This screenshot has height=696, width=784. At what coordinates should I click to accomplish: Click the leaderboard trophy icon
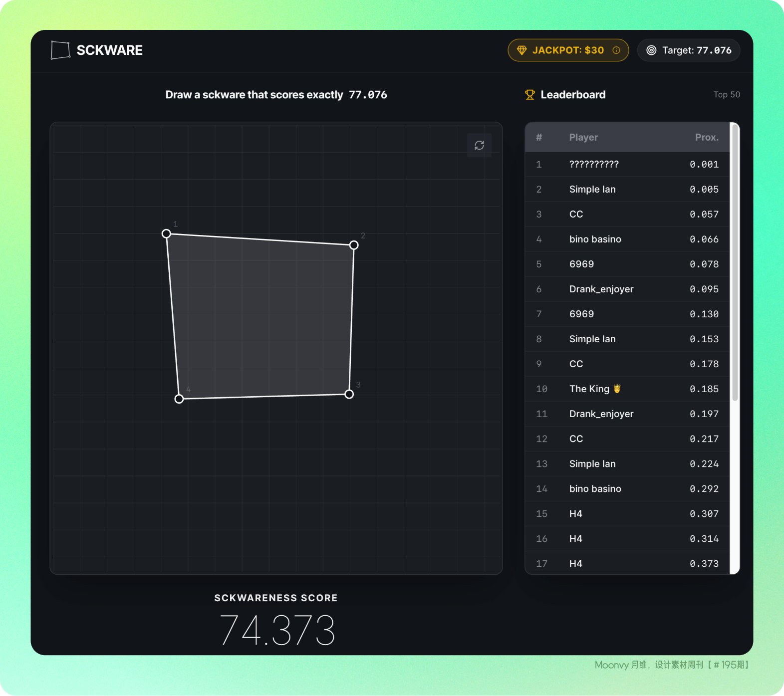pos(530,95)
